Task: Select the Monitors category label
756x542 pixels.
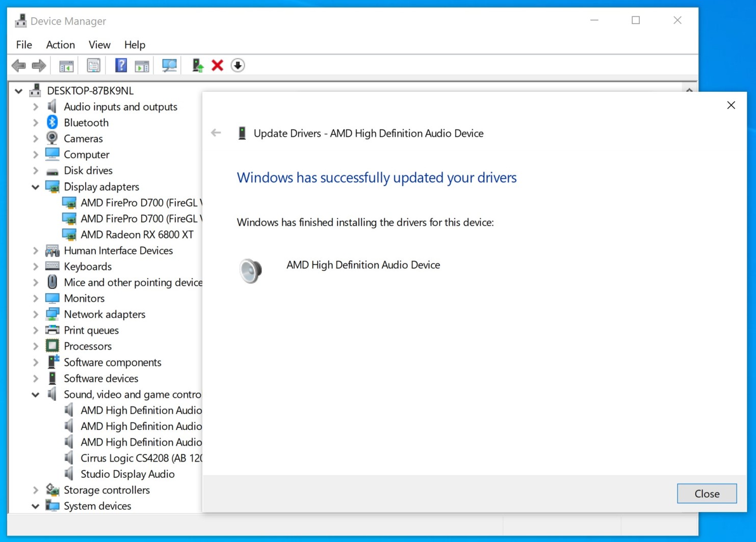Action: pyautogui.click(x=84, y=298)
